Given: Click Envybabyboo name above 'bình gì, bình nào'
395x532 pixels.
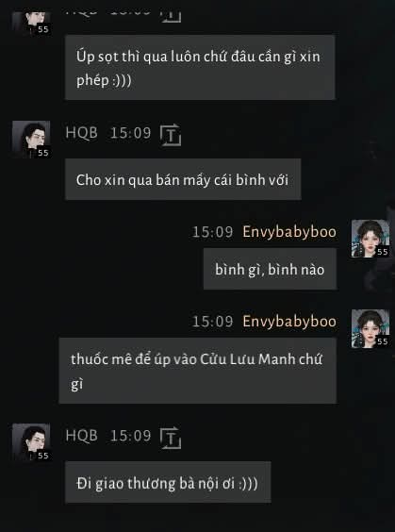Looking at the screenshot, I should pos(289,232).
